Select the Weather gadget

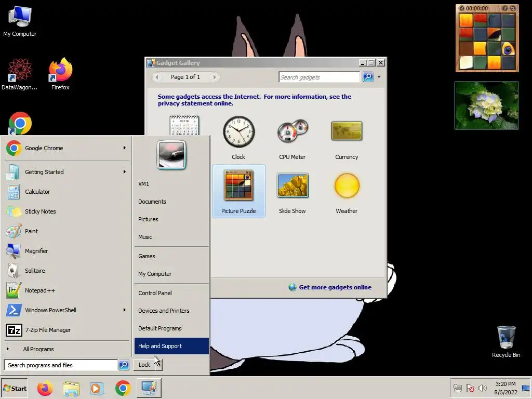(x=347, y=192)
